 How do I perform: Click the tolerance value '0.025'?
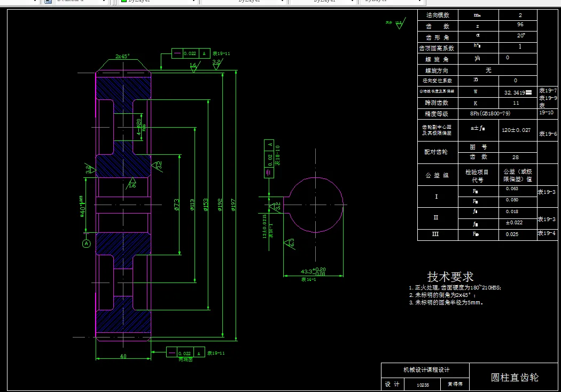pyautogui.click(x=512, y=234)
